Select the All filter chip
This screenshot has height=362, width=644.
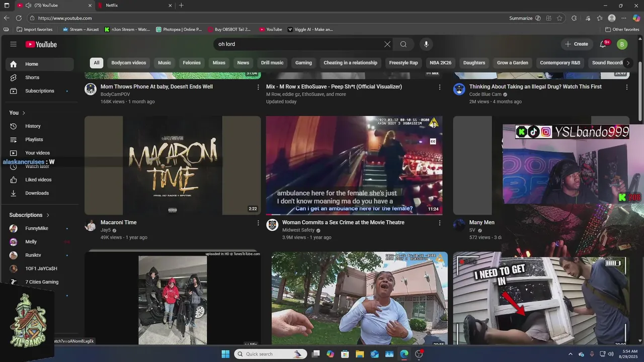[97, 63]
